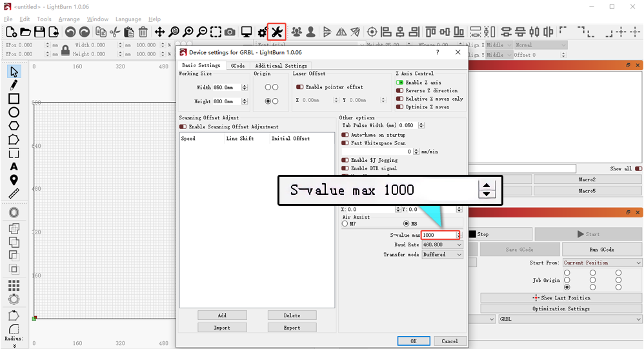Screen dimensions: 644x349
Task: Toggle Reverse Z direction switch
Action: click(399, 91)
